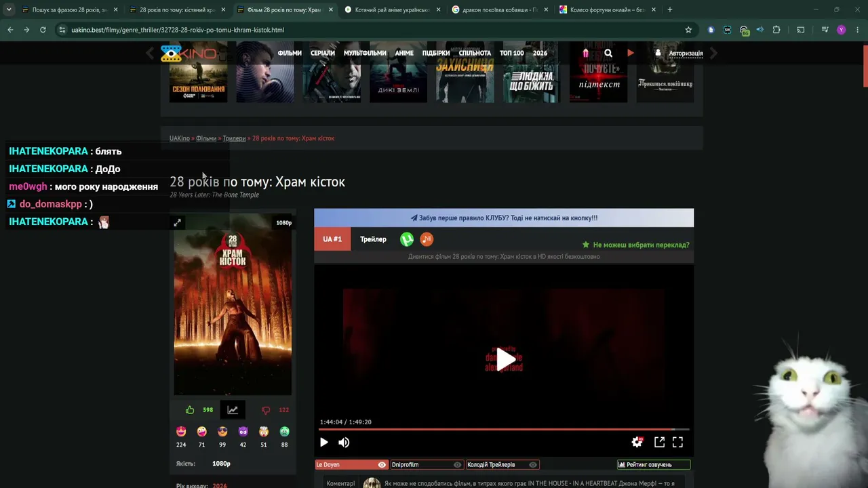Switch to the UA #1 player tab

pyautogui.click(x=332, y=239)
